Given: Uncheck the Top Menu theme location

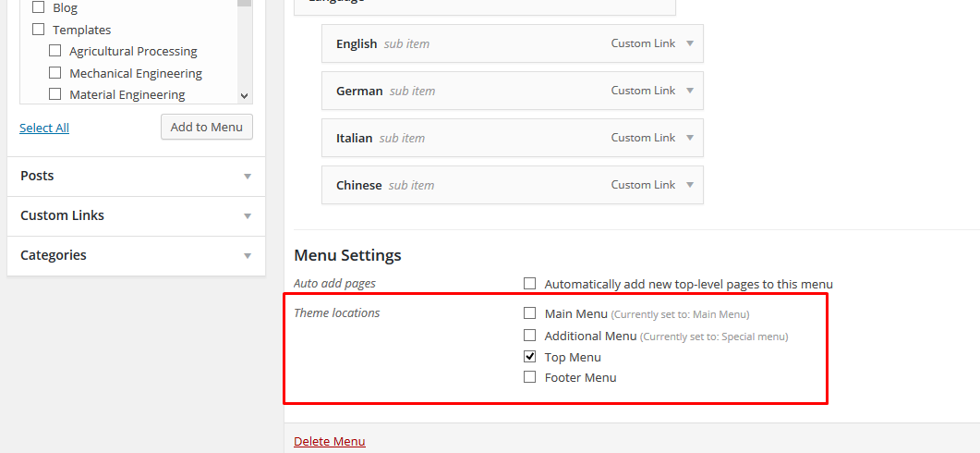Looking at the screenshot, I should coord(530,357).
